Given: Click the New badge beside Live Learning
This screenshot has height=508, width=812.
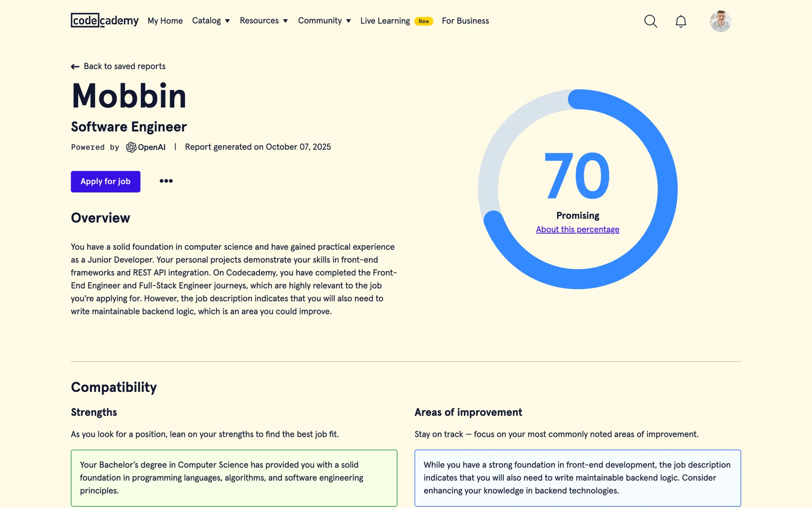Looking at the screenshot, I should pos(423,21).
